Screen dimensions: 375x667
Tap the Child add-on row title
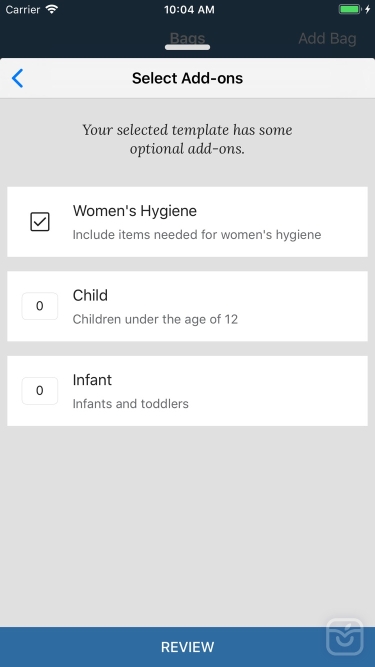click(90, 295)
